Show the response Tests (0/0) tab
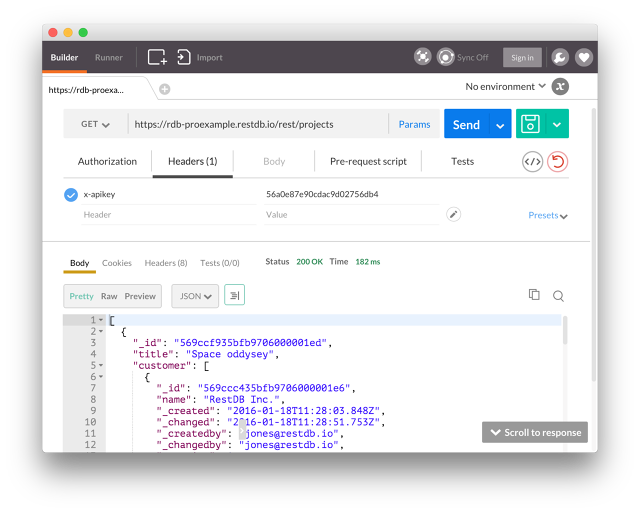The image size is (640, 513). click(220, 263)
